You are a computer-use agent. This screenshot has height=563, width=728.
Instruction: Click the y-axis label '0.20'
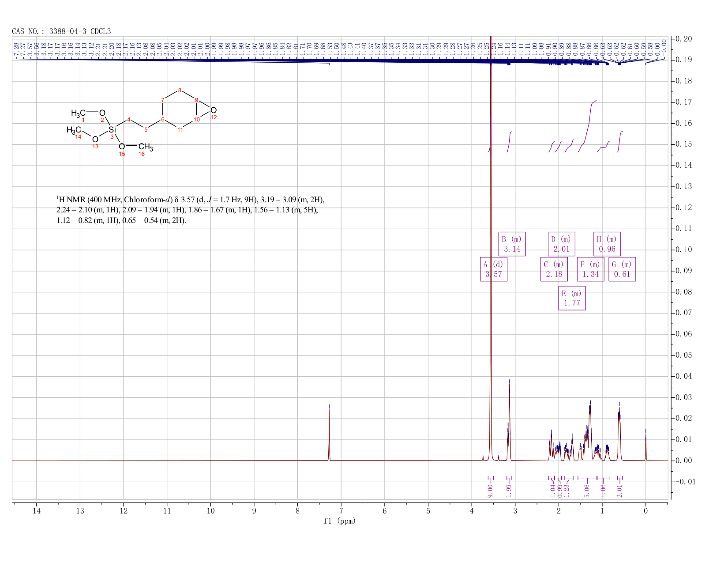tap(684, 39)
